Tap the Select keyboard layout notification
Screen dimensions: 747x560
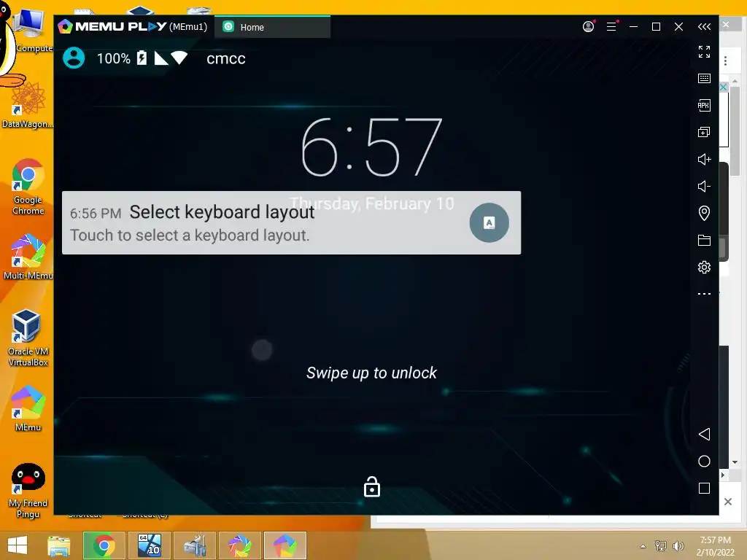pos(291,222)
